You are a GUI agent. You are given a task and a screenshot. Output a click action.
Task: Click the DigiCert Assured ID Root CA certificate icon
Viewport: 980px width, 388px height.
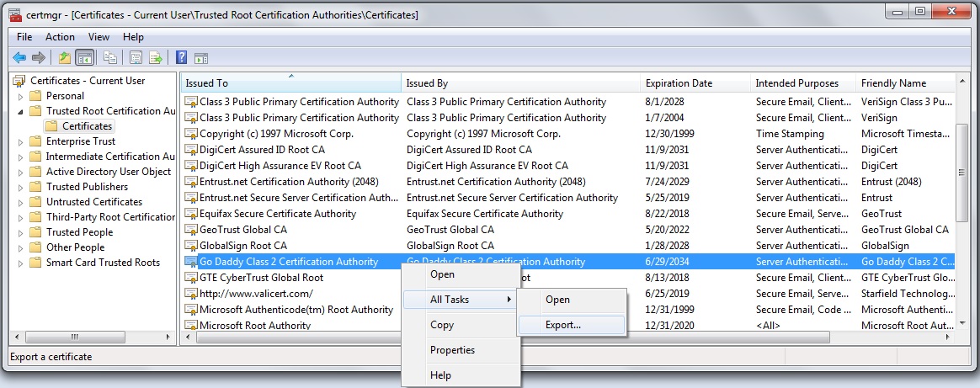192,149
